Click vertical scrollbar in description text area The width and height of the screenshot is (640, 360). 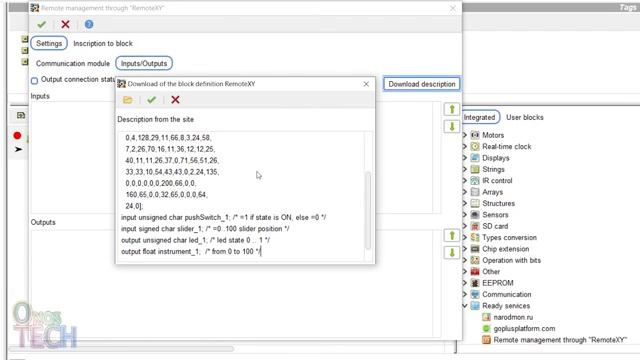pos(368,210)
